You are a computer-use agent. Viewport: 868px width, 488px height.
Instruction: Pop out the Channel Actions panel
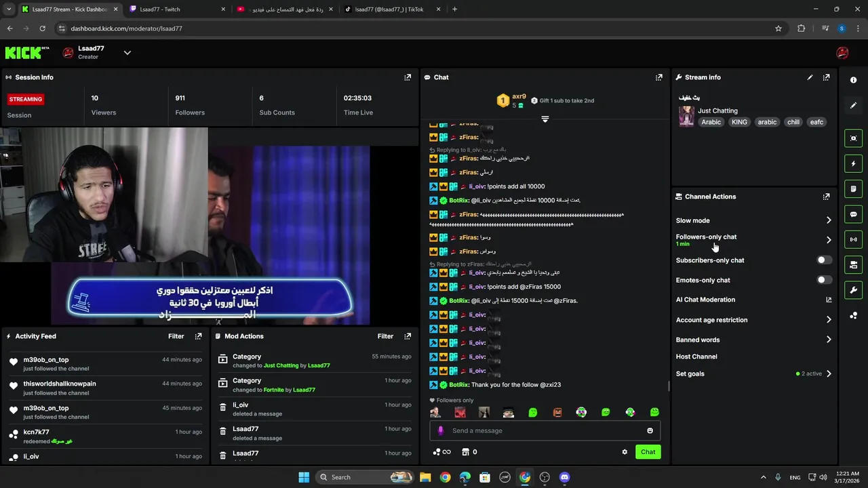coord(826,197)
